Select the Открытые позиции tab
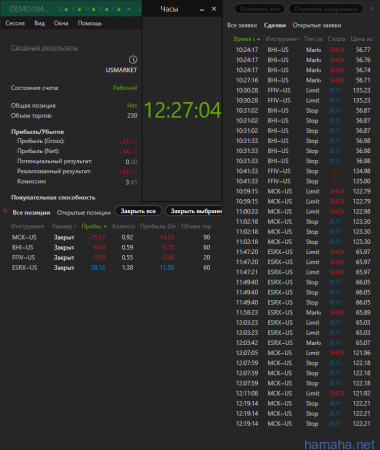 point(84,213)
